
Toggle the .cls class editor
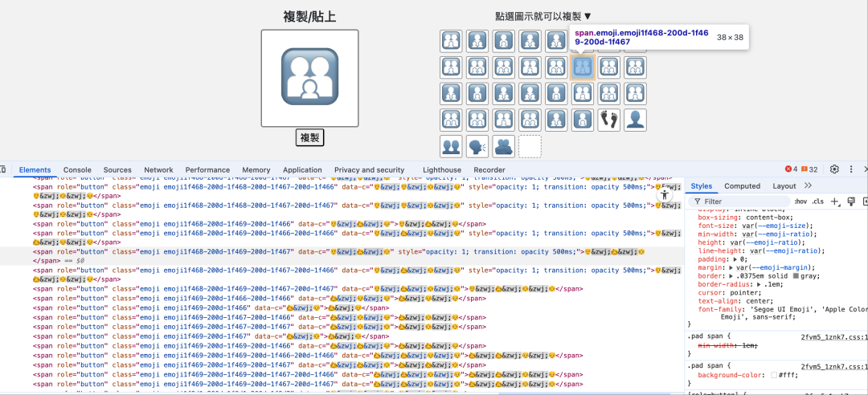[x=817, y=202]
